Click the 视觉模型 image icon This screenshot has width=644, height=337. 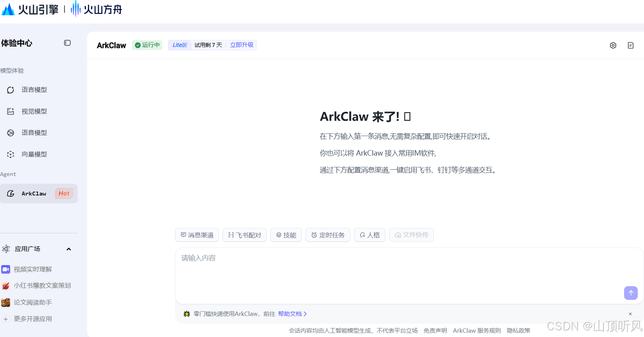coord(11,111)
